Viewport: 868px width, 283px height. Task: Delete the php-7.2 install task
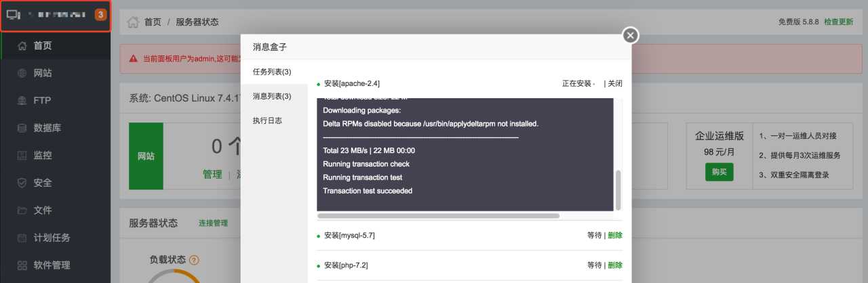pos(615,265)
